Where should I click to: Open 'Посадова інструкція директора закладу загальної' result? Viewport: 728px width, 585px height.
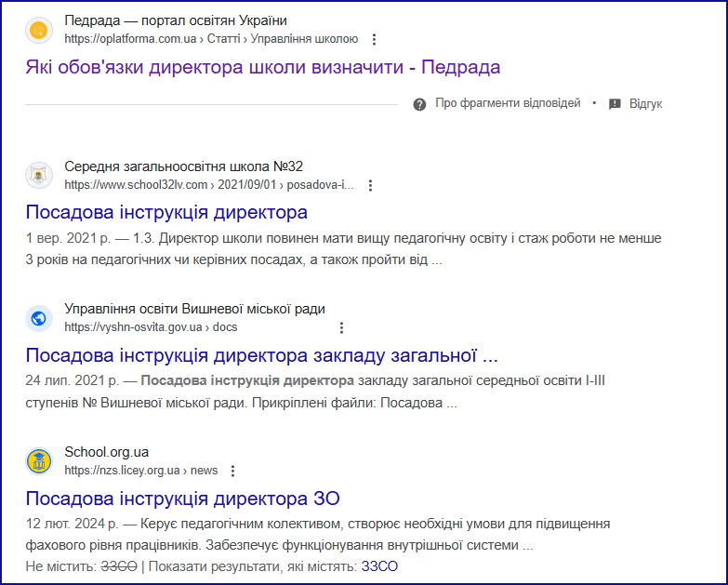[262, 355]
